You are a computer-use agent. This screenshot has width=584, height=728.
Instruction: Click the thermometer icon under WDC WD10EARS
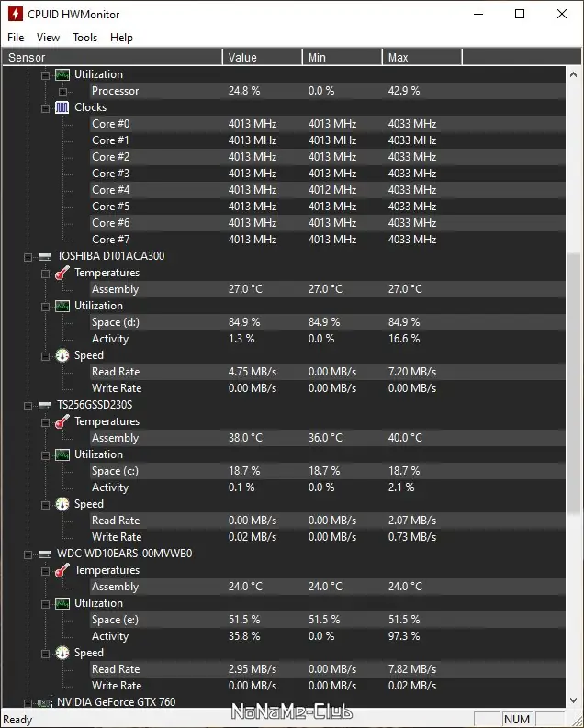[x=62, y=570]
